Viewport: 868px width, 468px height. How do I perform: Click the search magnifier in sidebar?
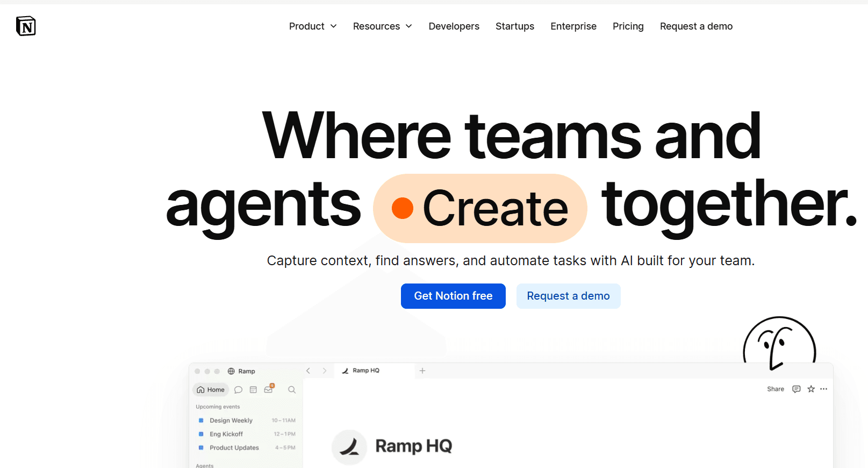click(292, 389)
